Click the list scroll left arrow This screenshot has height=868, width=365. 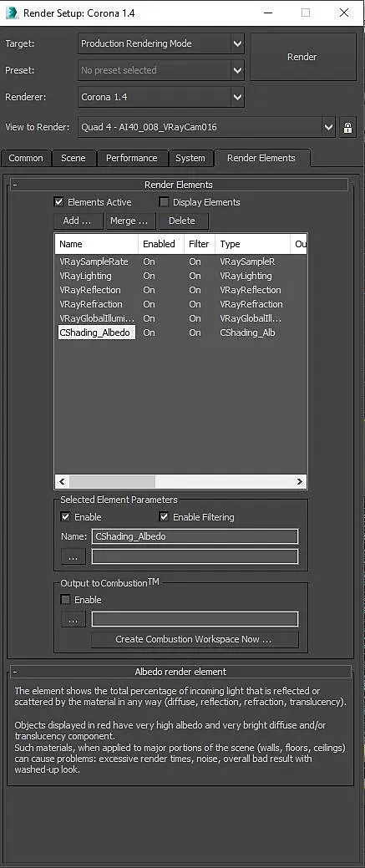(62, 481)
